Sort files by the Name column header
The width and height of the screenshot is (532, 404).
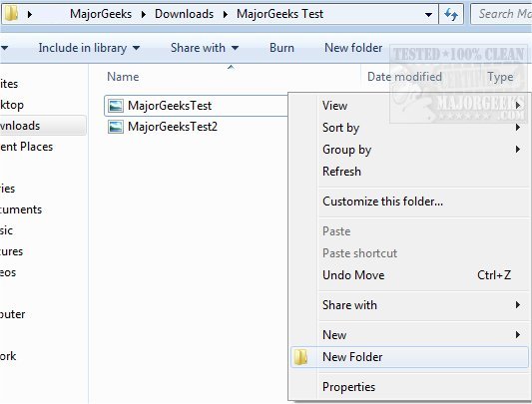[x=123, y=77]
